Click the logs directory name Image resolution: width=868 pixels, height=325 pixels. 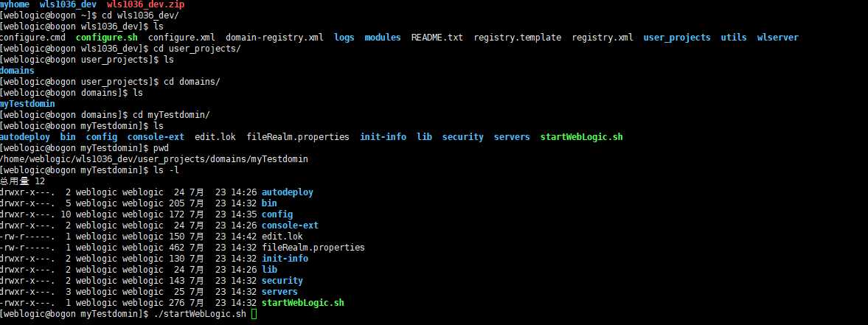point(344,38)
